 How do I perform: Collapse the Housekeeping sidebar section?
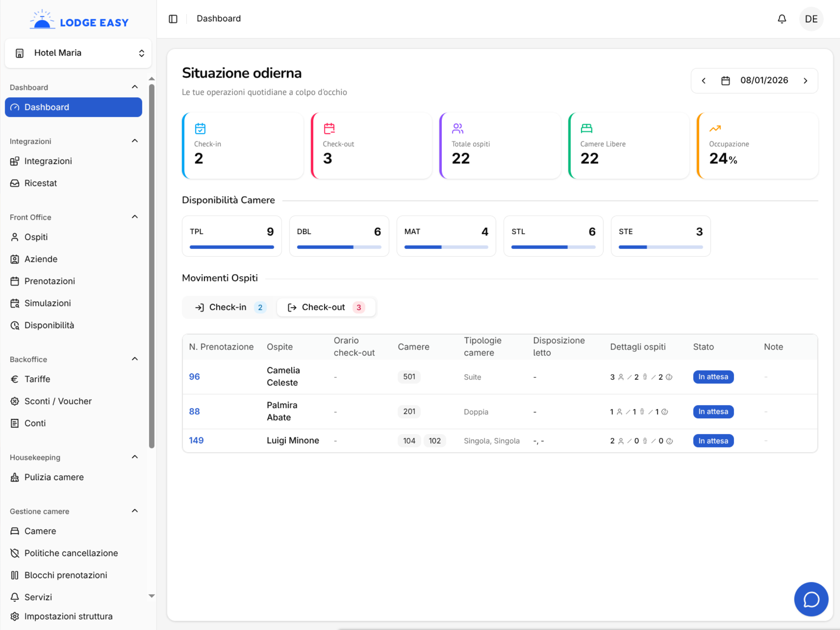point(135,457)
